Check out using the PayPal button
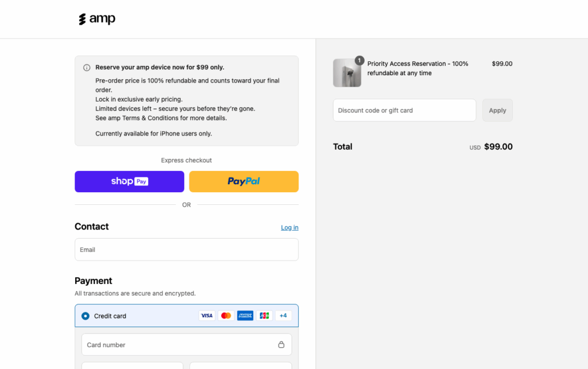This screenshot has width=588, height=369. click(243, 181)
